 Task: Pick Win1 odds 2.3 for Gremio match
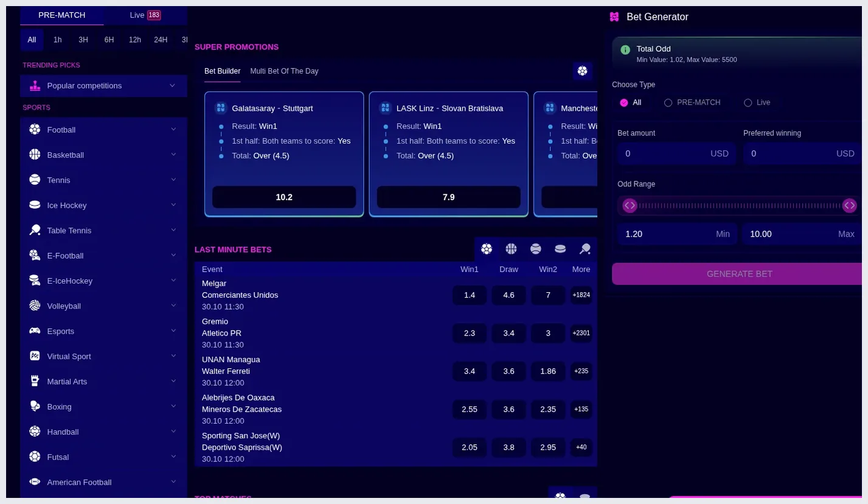pyautogui.click(x=470, y=333)
